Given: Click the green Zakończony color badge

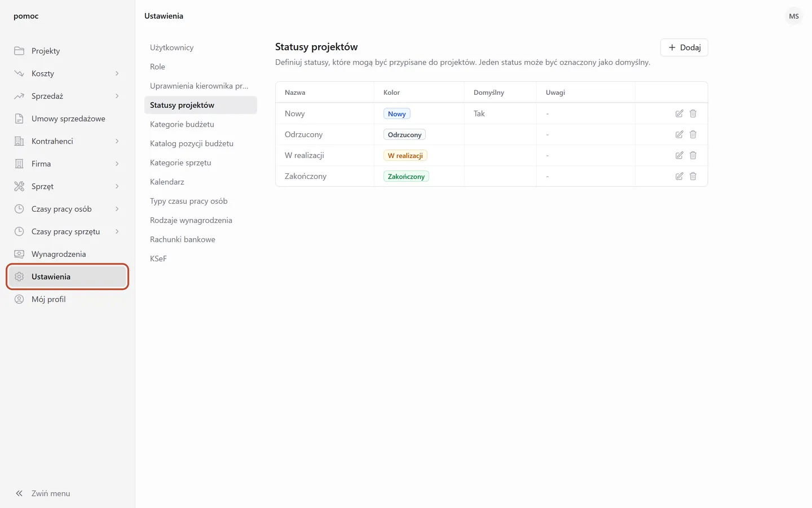Looking at the screenshot, I should click(406, 176).
